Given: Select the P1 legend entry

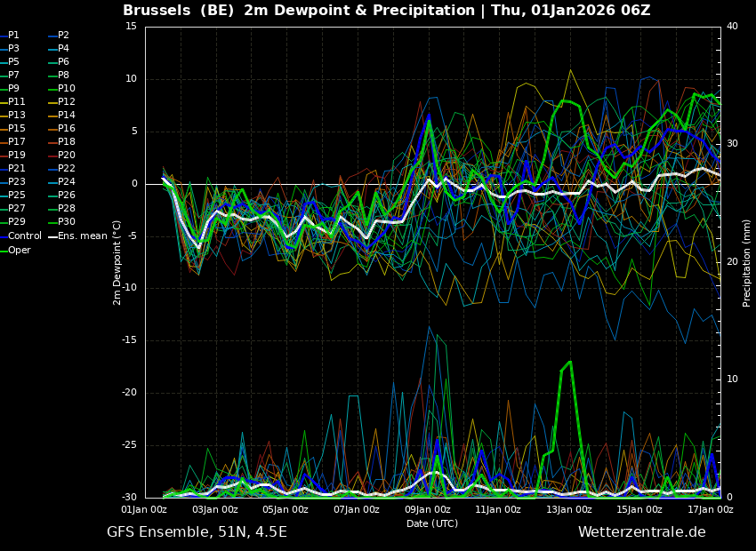Looking at the screenshot, I should tap(10, 36).
